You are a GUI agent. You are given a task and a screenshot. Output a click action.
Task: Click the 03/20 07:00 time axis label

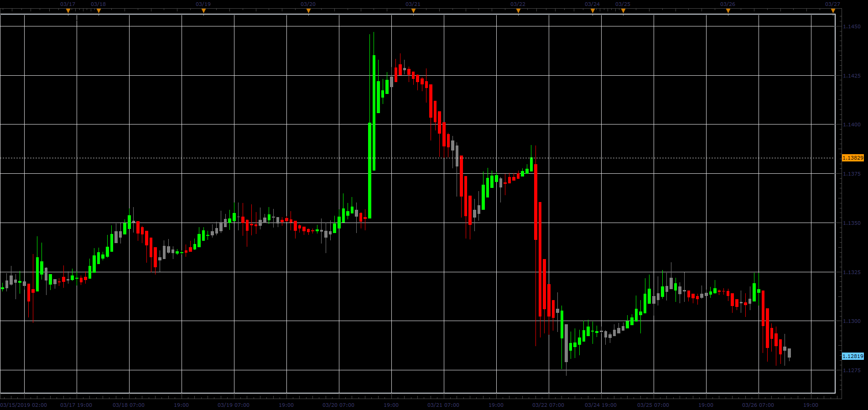338,405
